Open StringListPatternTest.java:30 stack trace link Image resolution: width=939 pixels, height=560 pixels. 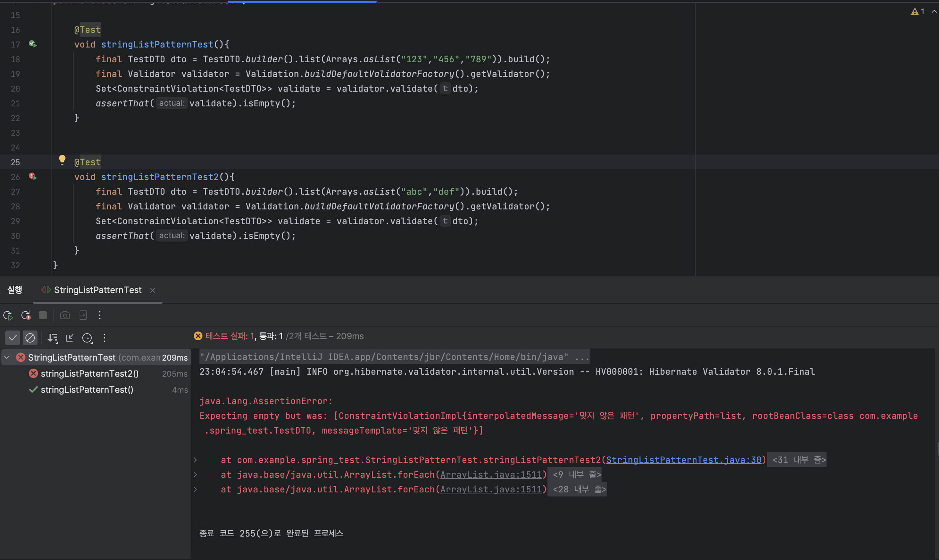pos(683,460)
